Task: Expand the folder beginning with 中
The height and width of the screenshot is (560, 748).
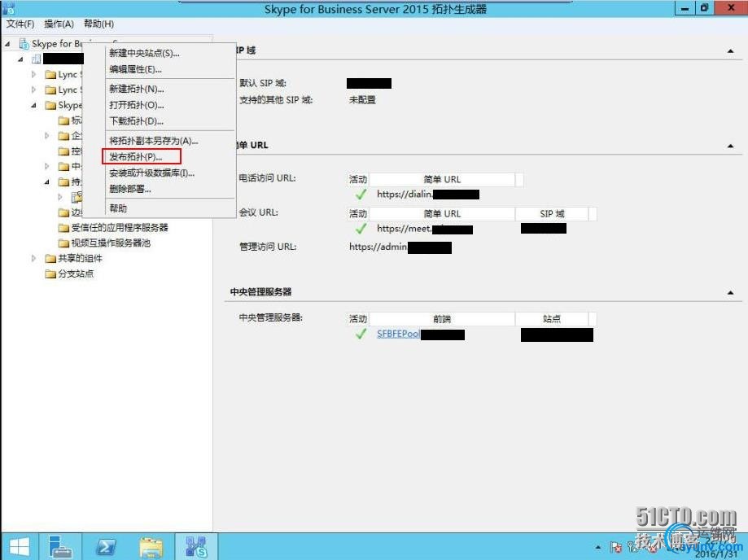Action: (46, 167)
